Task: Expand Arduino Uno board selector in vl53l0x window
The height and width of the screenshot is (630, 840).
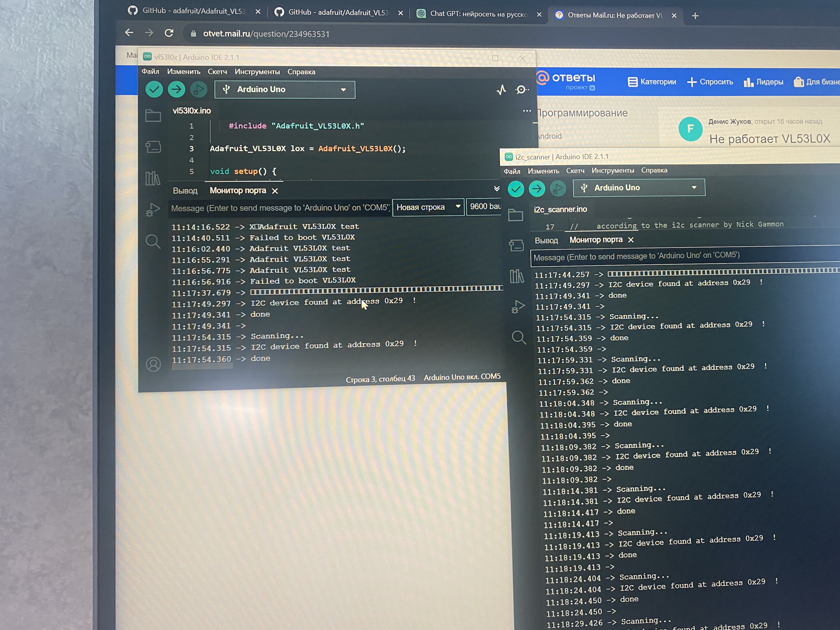Action: [285, 90]
